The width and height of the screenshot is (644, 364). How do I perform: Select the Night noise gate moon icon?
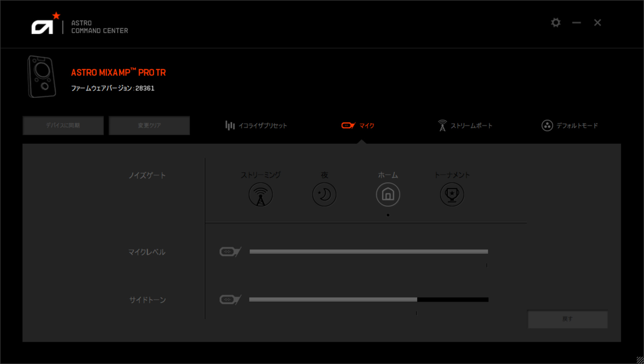tap(324, 194)
